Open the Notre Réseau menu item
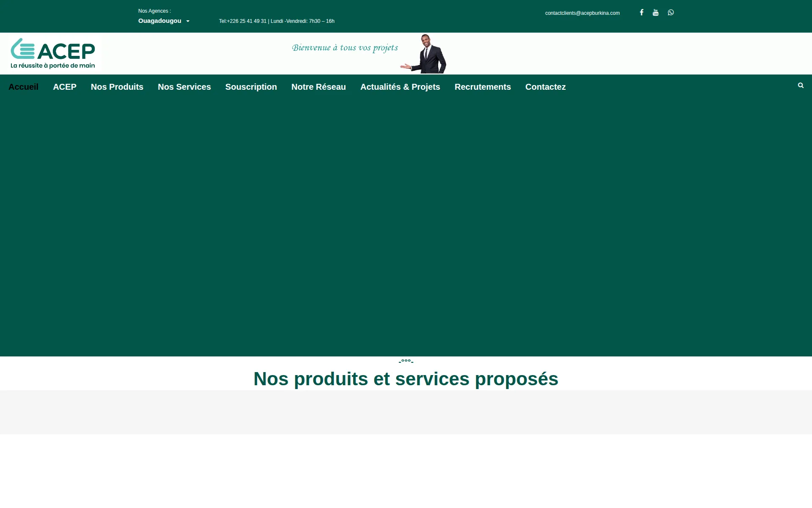812x508 pixels. (318, 87)
